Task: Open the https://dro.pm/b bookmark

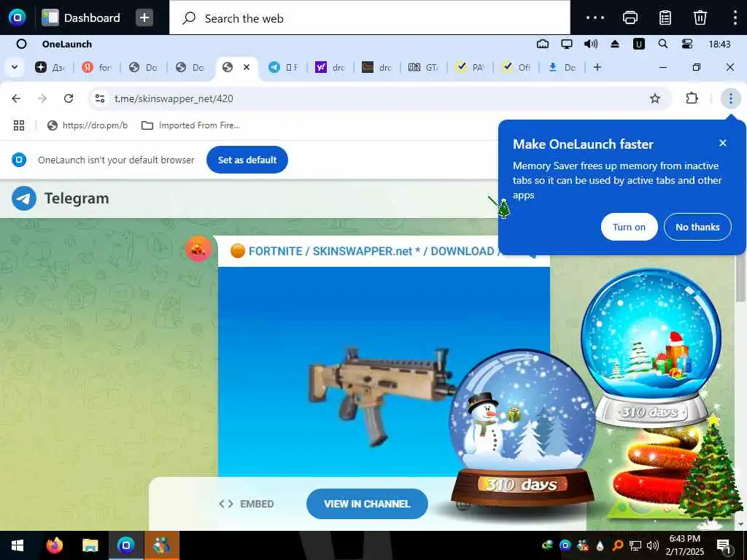Action: [x=88, y=125]
